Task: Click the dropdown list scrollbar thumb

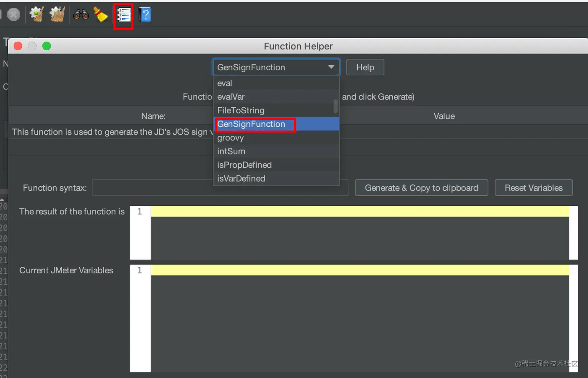Action: pyautogui.click(x=336, y=107)
